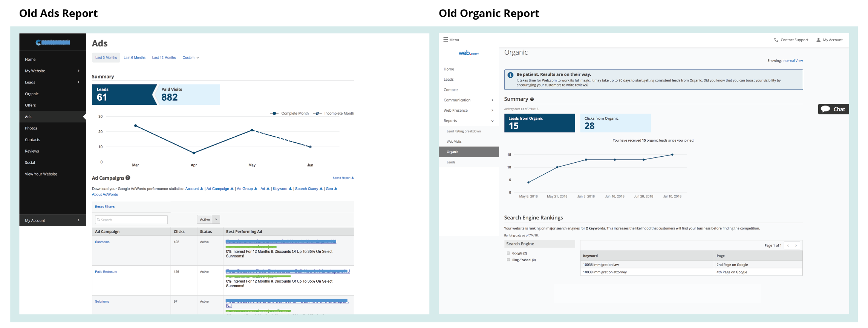This screenshot has width=868, height=328.
Task: Click the Contact Support link
Action: pyautogui.click(x=794, y=40)
